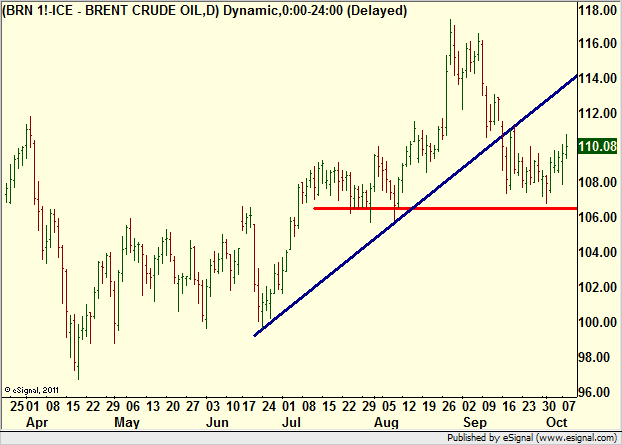Click the 108.00 price axis label
The width and height of the screenshot is (622, 445).
click(x=597, y=182)
